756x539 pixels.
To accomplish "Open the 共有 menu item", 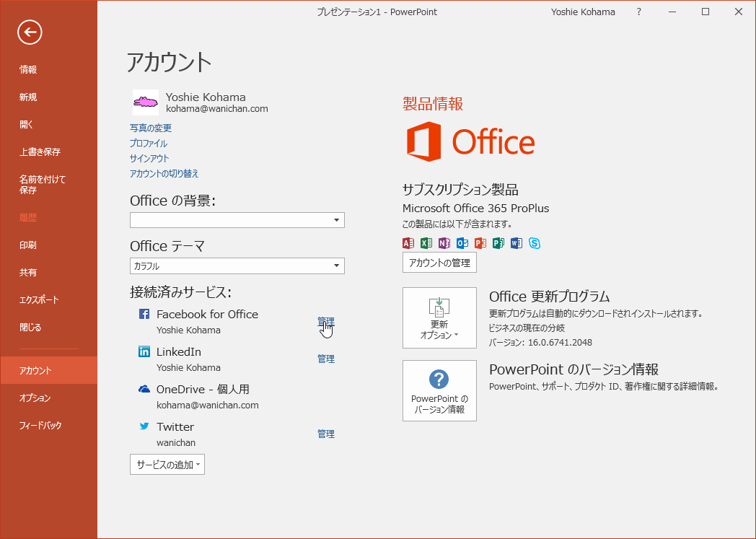I will pyautogui.click(x=28, y=273).
